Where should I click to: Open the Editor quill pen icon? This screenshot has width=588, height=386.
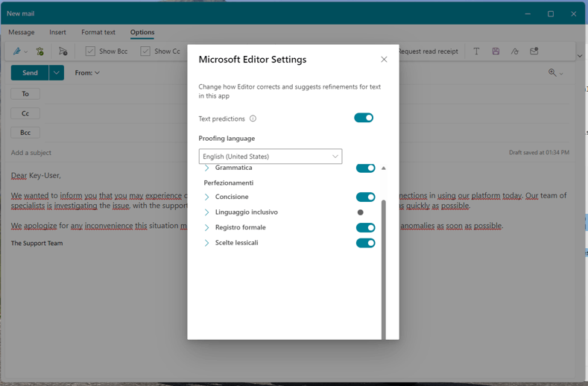tap(17, 51)
